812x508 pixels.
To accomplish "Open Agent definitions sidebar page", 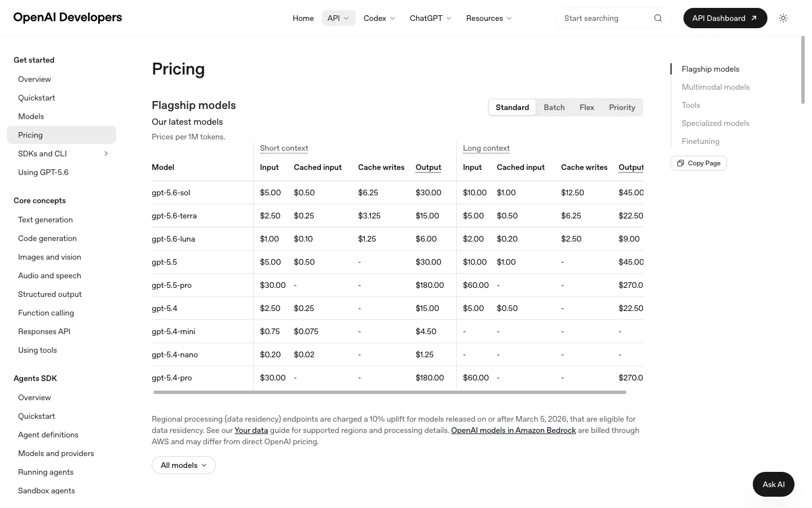I will [61, 435].
